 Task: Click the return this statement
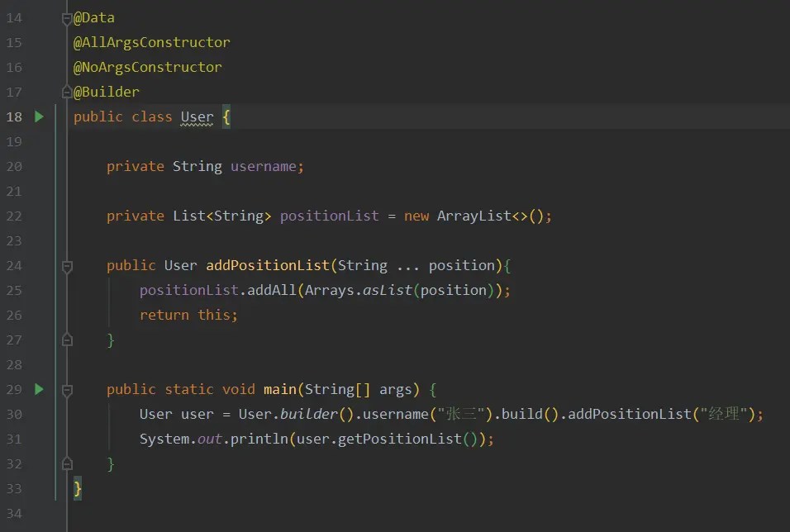pyautogui.click(x=189, y=315)
